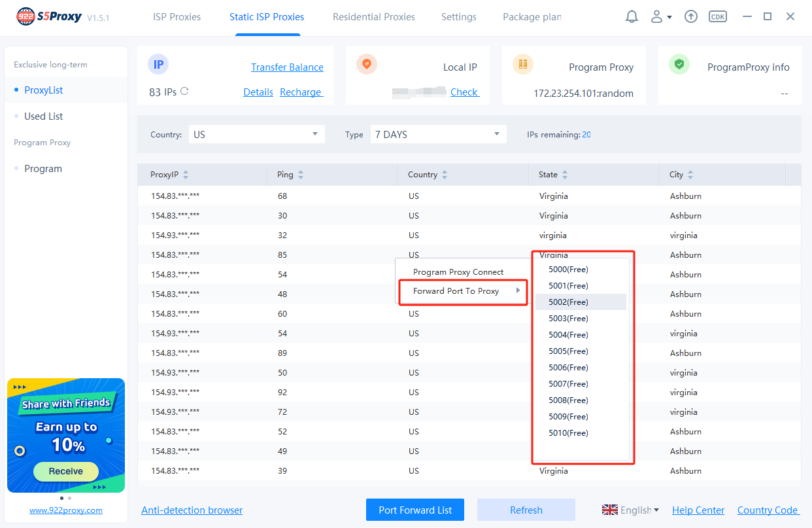812x528 pixels.
Task: Open the English language selector
Action: coord(630,510)
